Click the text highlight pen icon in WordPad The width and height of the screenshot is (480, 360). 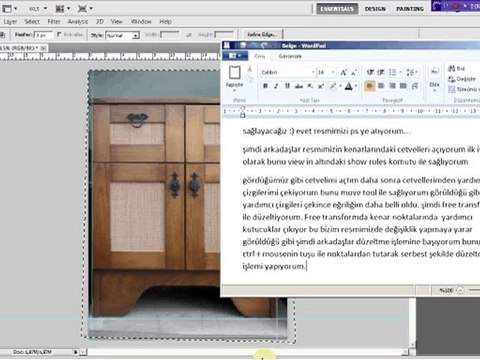(332, 86)
